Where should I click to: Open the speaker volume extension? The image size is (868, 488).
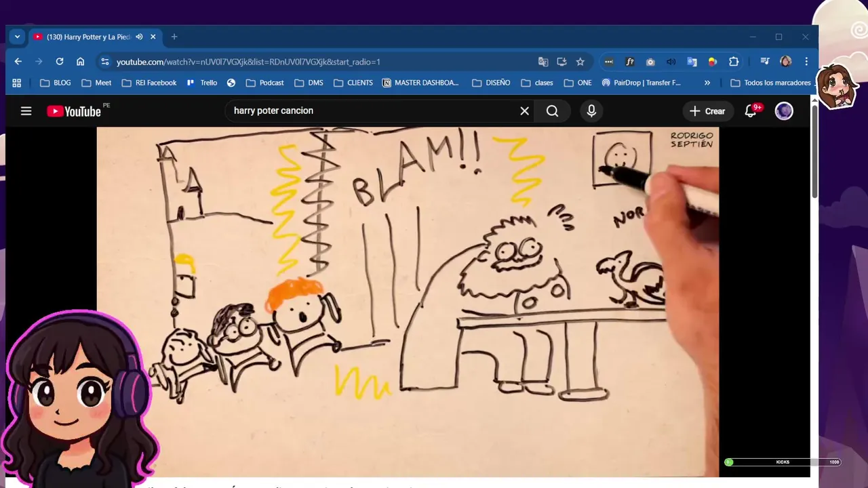(x=671, y=62)
